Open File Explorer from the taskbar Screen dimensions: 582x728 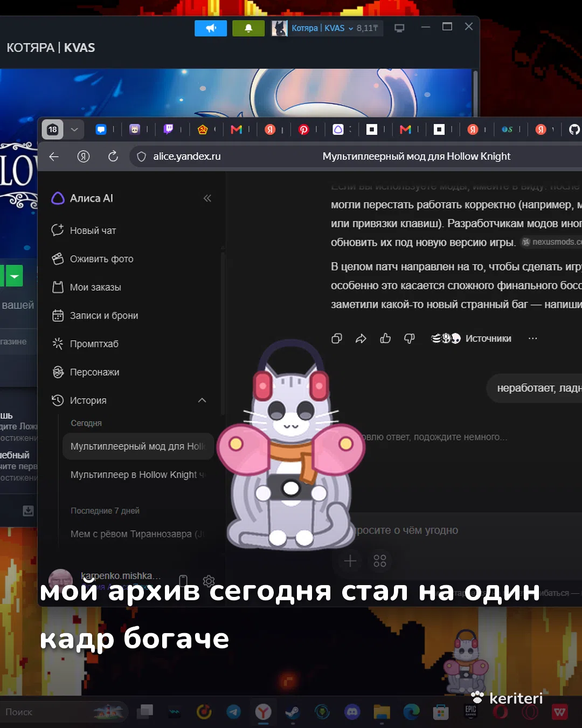(382, 712)
